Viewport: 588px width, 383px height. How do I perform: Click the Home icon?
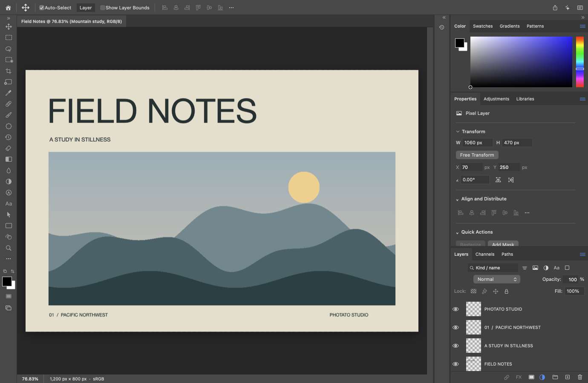[8, 8]
